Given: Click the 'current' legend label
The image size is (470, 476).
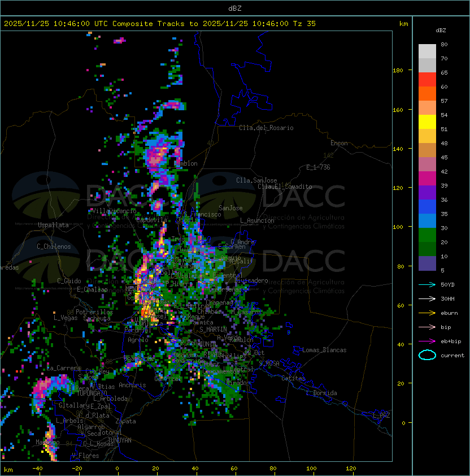Looking at the screenshot, I should 452,356.
